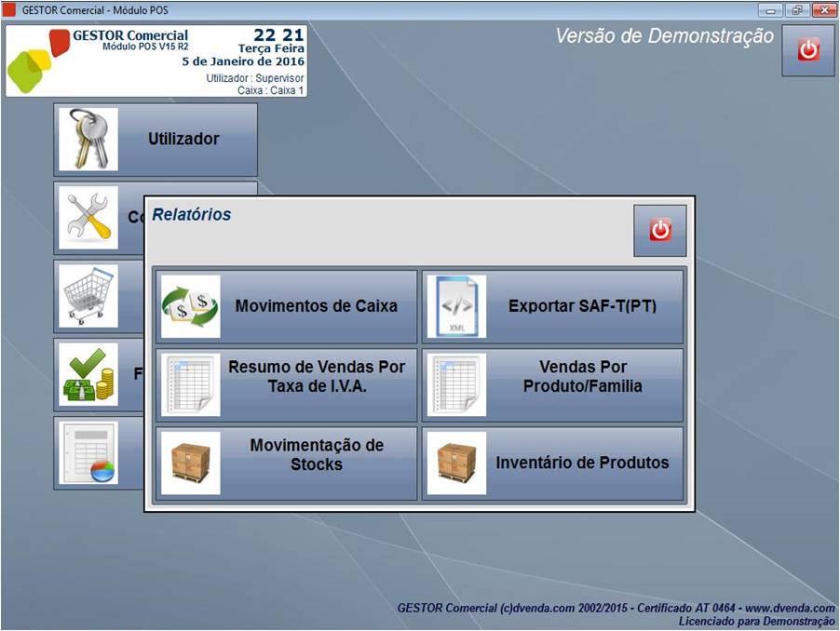This screenshot has height=631, width=840.
Task: Click the wrench and screwdriver tools icon
Action: (x=88, y=218)
